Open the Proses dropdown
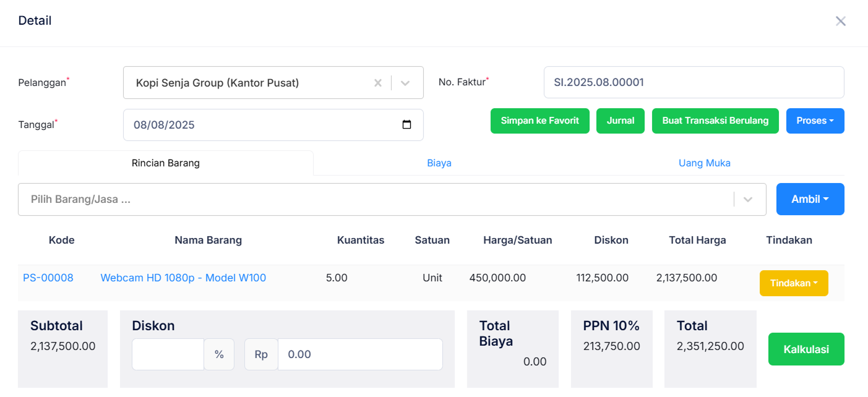Screen dimensions: 868x397 (x=815, y=121)
